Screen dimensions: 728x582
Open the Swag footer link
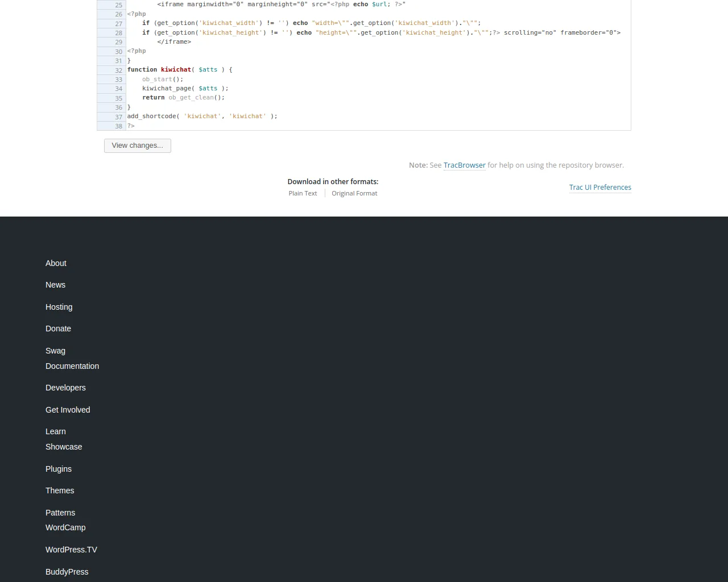tap(55, 351)
